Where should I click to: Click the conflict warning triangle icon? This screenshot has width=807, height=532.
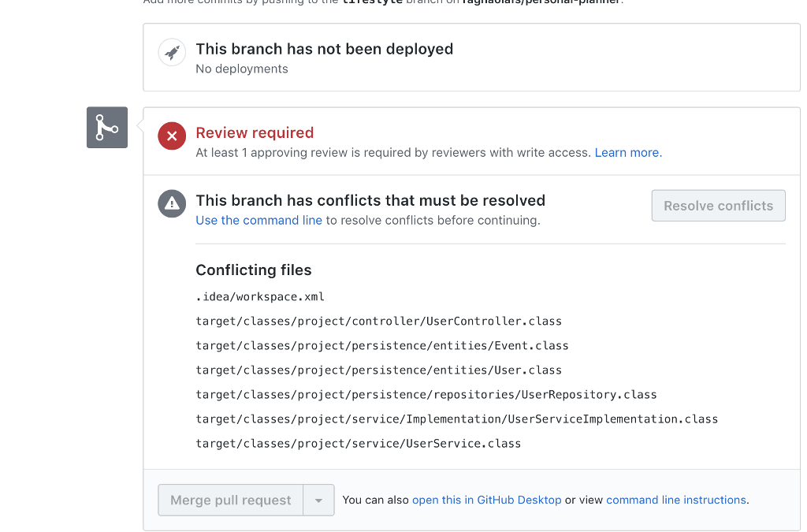pyautogui.click(x=172, y=203)
